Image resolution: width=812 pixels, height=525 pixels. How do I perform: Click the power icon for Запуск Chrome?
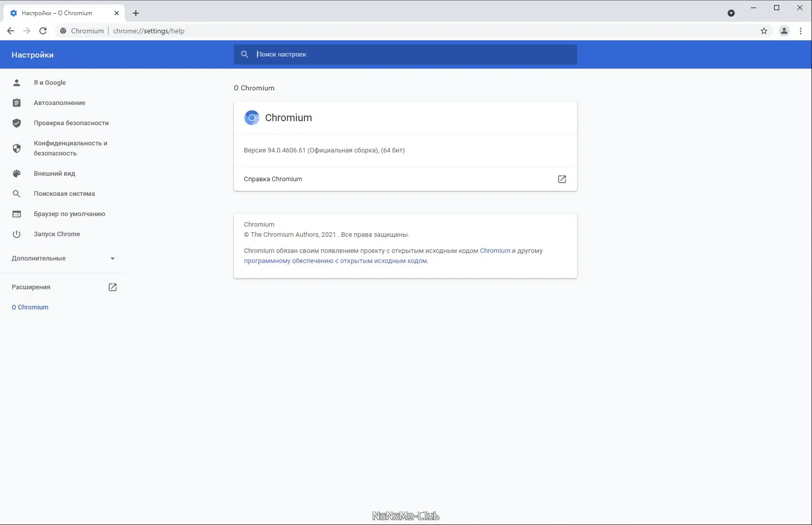17,234
